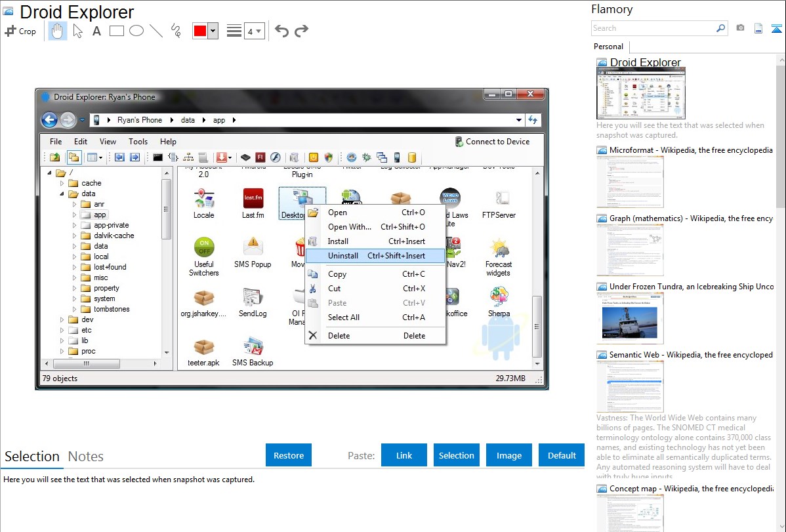Click the page icon next to camera

[758, 28]
